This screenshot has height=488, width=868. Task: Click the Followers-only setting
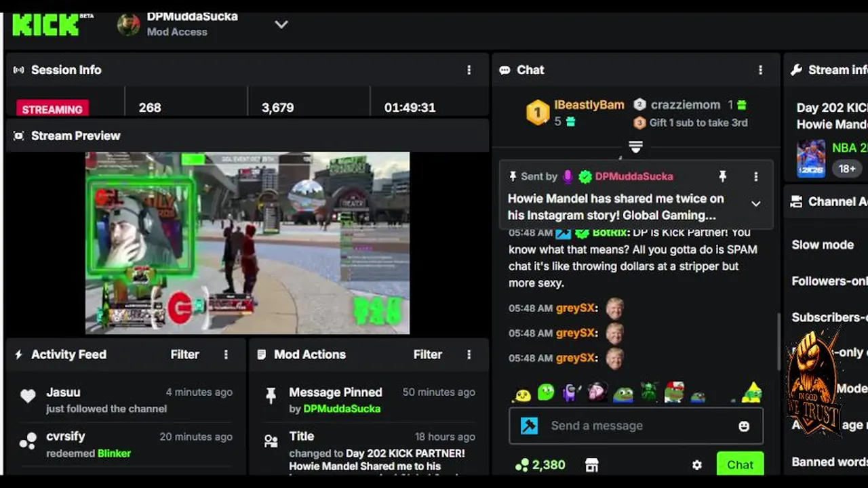coord(829,281)
